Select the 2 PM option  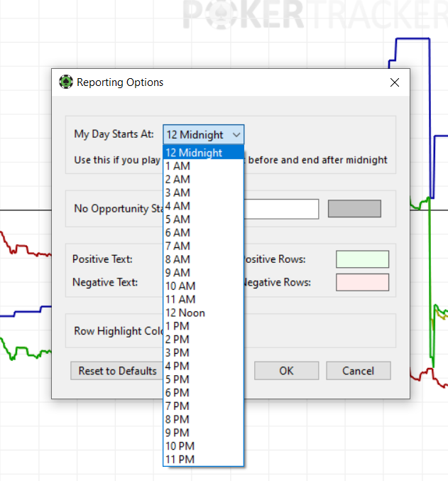pyautogui.click(x=204, y=340)
